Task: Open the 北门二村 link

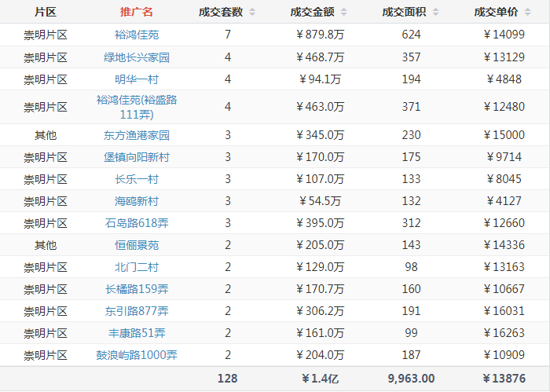Action: point(137,267)
